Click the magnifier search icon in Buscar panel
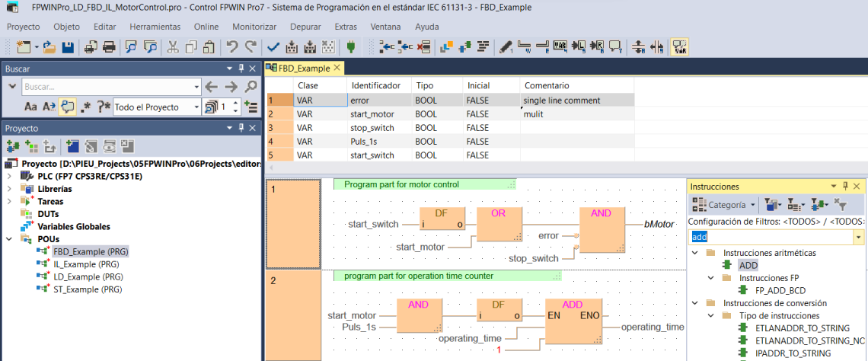 pos(251,87)
